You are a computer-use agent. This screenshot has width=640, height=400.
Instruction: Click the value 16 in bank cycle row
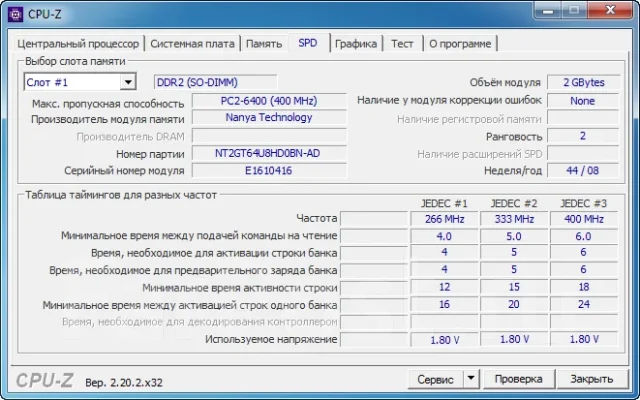point(444,304)
